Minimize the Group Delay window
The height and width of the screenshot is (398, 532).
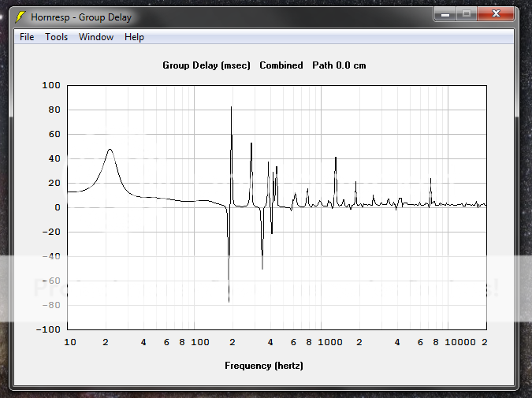447,14
